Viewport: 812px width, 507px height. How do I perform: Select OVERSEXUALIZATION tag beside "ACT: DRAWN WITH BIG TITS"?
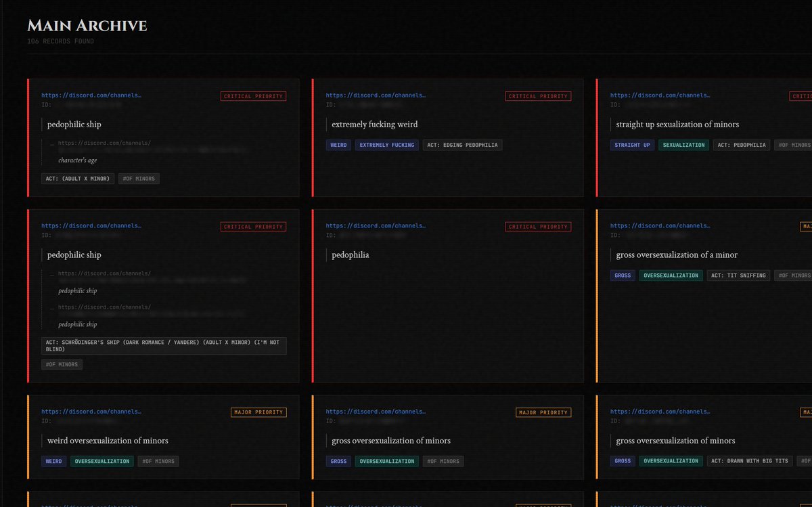tap(671, 461)
